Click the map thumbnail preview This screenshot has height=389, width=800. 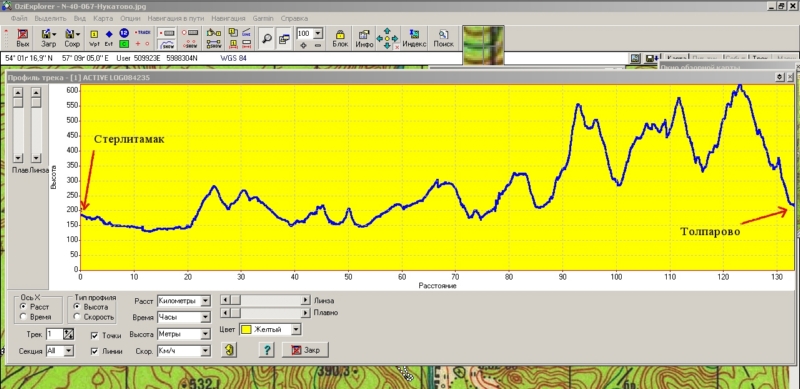(483, 45)
